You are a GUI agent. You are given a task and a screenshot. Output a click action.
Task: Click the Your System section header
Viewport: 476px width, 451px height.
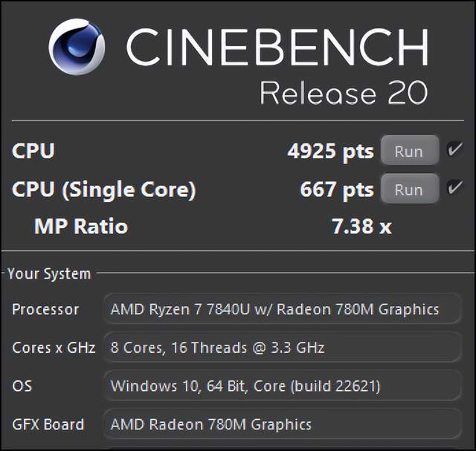click(x=49, y=274)
